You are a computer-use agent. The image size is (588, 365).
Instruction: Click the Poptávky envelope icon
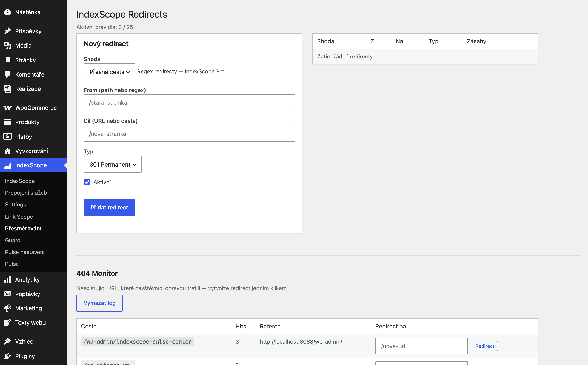click(x=8, y=294)
